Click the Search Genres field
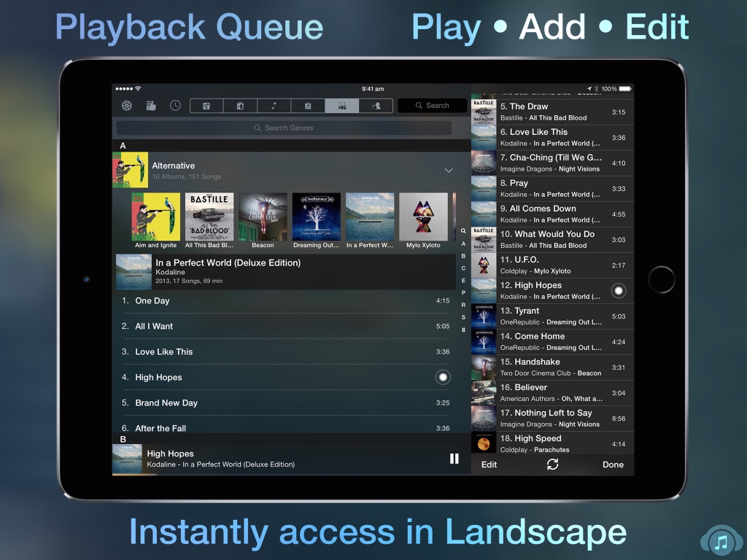Viewport: 747px width, 560px height. coord(284,128)
